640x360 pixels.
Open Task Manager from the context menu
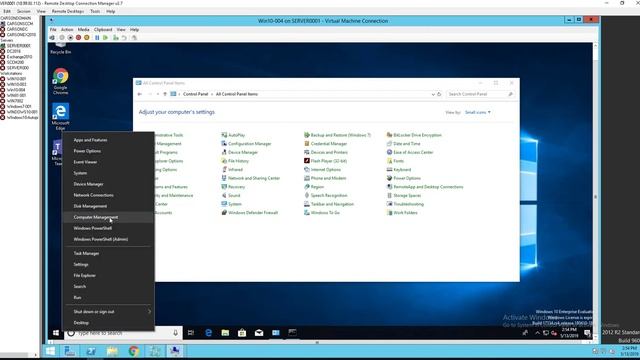pos(108,253)
